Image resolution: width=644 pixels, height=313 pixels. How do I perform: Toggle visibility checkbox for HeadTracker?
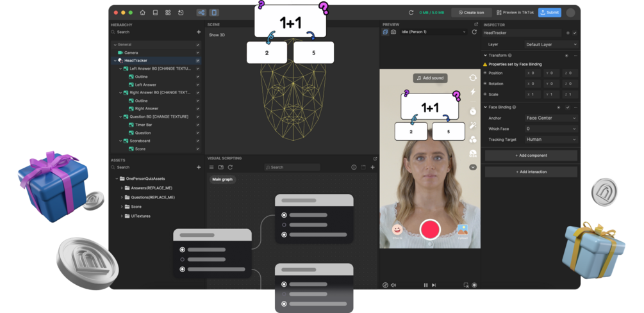point(198,60)
